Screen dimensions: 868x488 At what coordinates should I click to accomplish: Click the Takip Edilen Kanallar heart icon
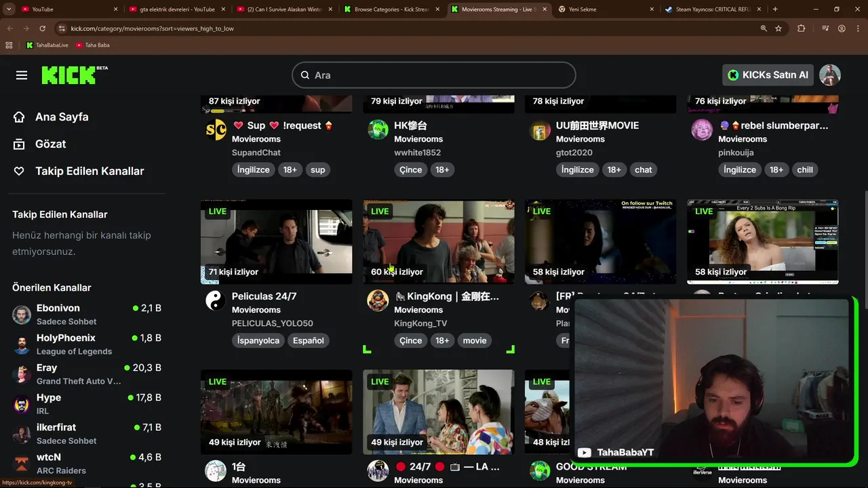19,171
